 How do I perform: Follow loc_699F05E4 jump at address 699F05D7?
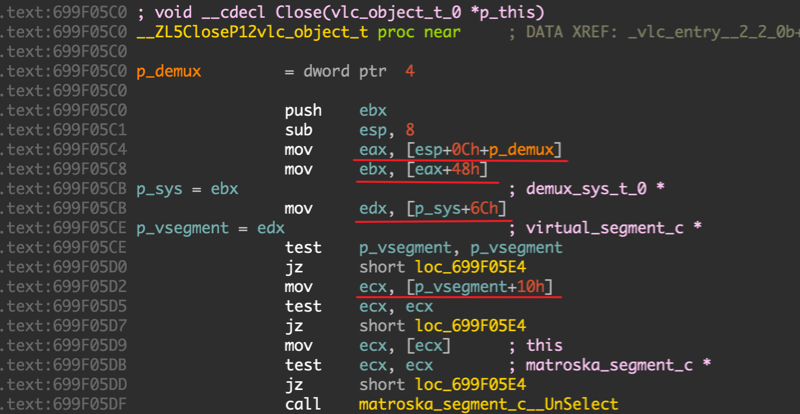(470, 326)
